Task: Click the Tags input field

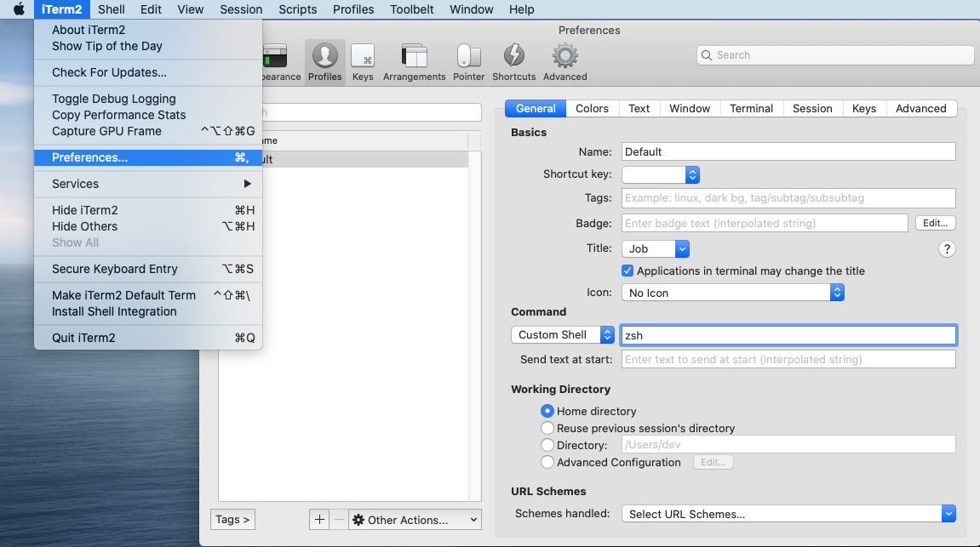Action: click(x=788, y=198)
